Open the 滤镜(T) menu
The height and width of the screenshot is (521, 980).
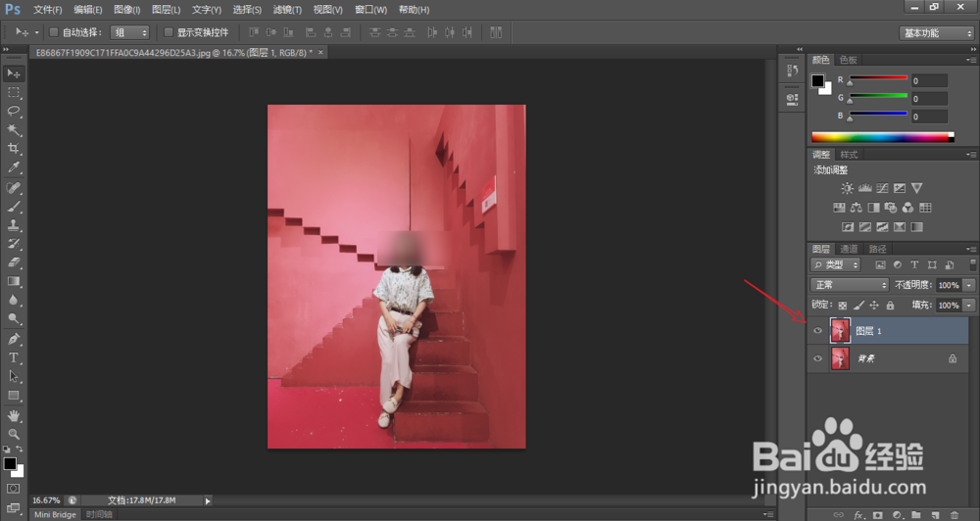pyautogui.click(x=287, y=10)
